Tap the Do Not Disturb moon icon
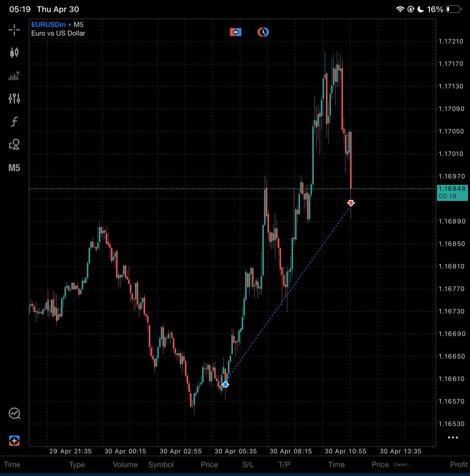Image resolution: width=470 pixels, height=476 pixels. point(421,9)
